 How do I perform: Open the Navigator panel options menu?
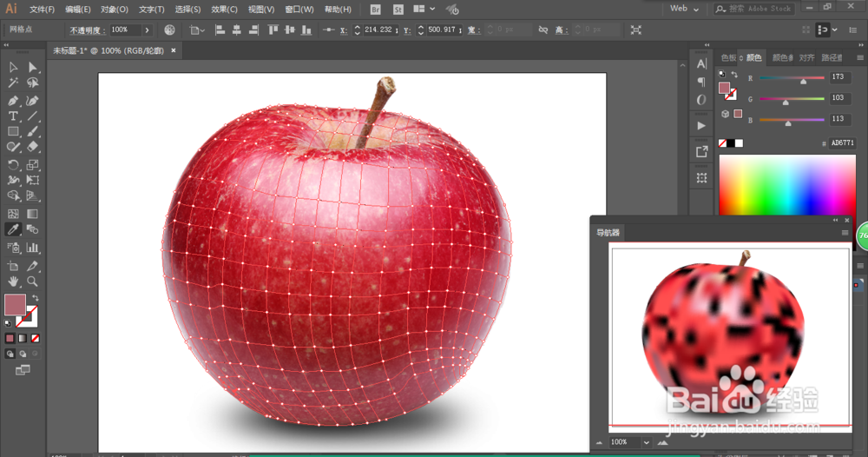click(845, 233)
